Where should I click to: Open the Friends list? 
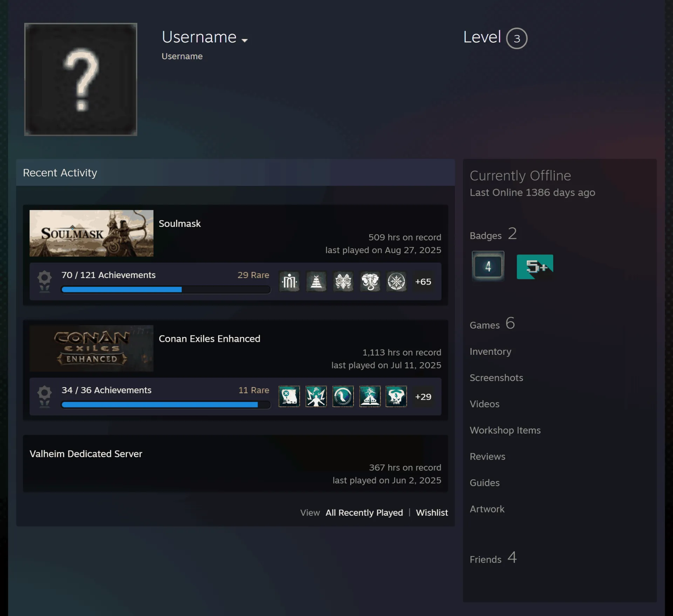click(493, 557)
